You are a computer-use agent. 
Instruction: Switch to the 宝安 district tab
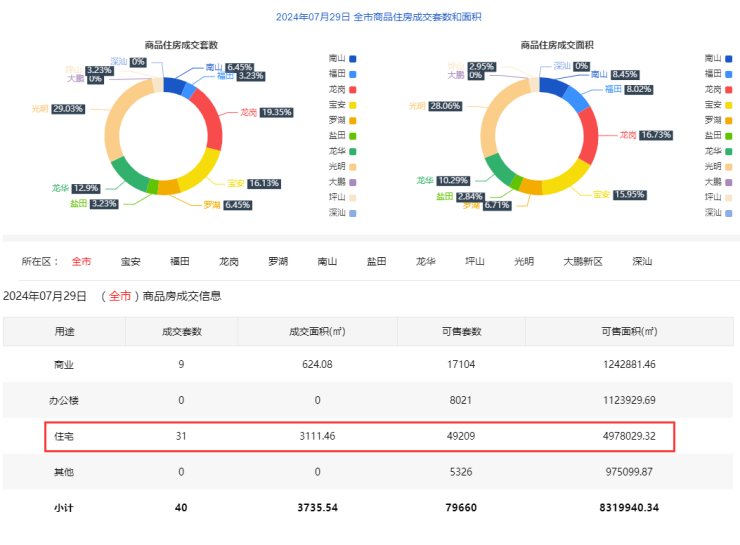pos(131,262)
